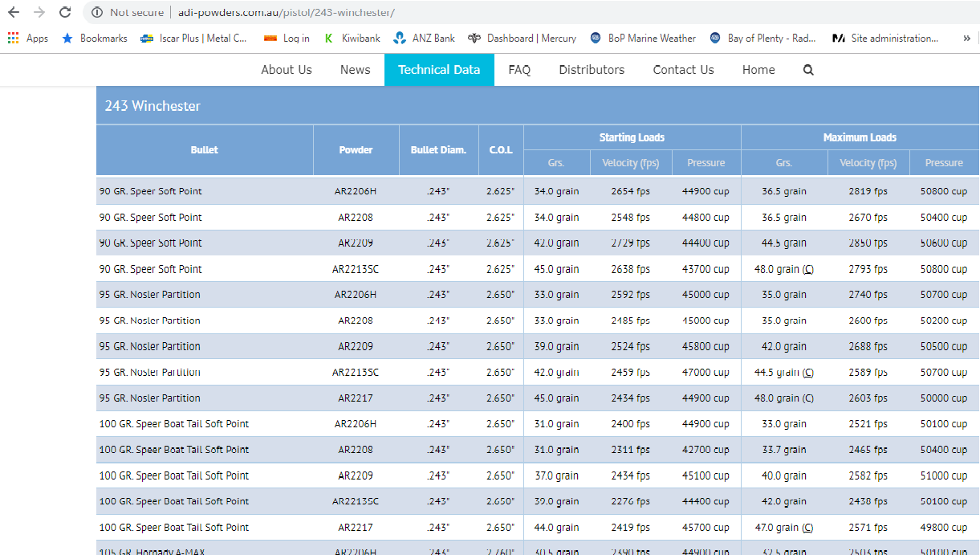Click the Not secure info icon
Image resolution: width=980 pixels, height=555 pixels.
[97, 13]
